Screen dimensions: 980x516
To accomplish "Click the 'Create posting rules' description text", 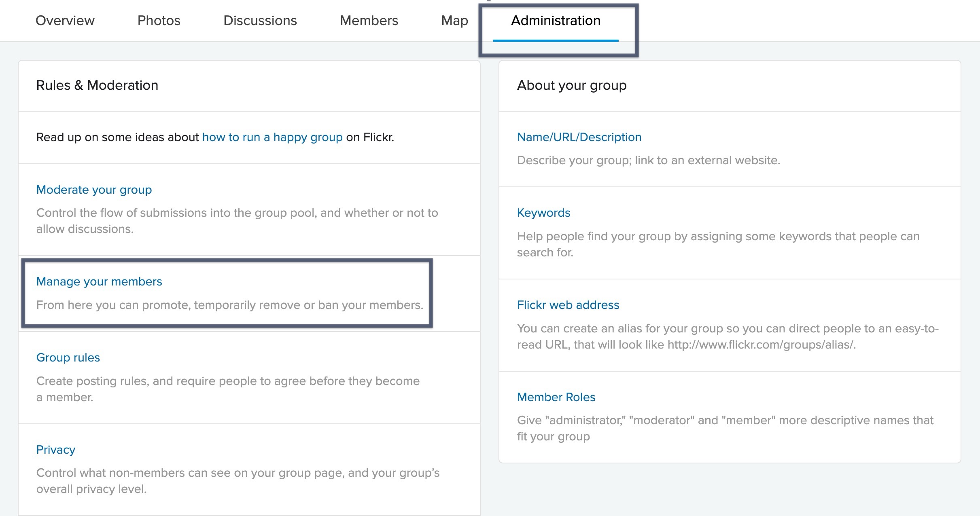I will (x=228, y=389).
